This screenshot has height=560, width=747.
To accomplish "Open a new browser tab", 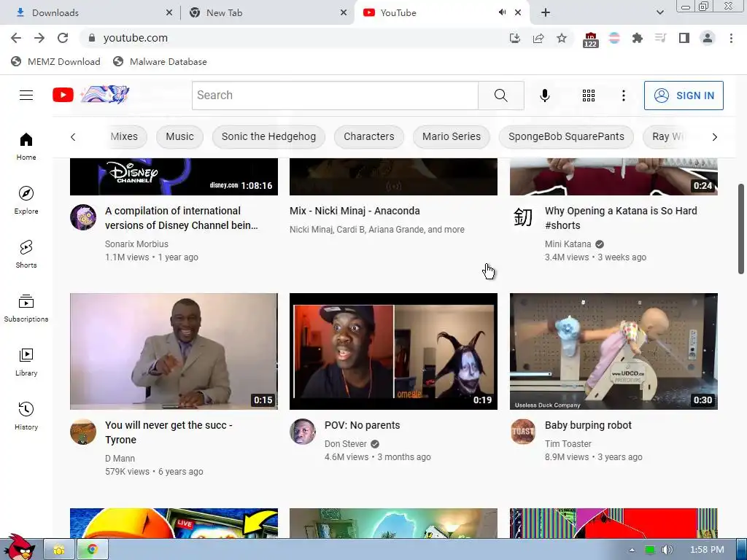I will pos(546,12).
